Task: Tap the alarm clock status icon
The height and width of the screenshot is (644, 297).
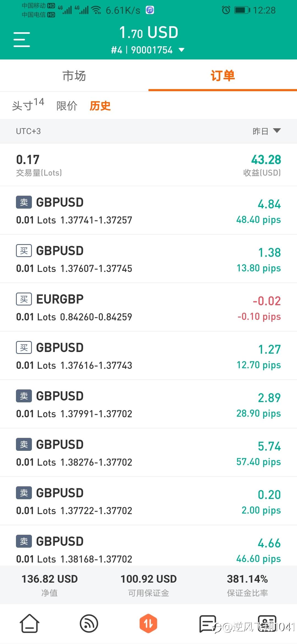Action: pyautogui.click(x=226, y=10)
